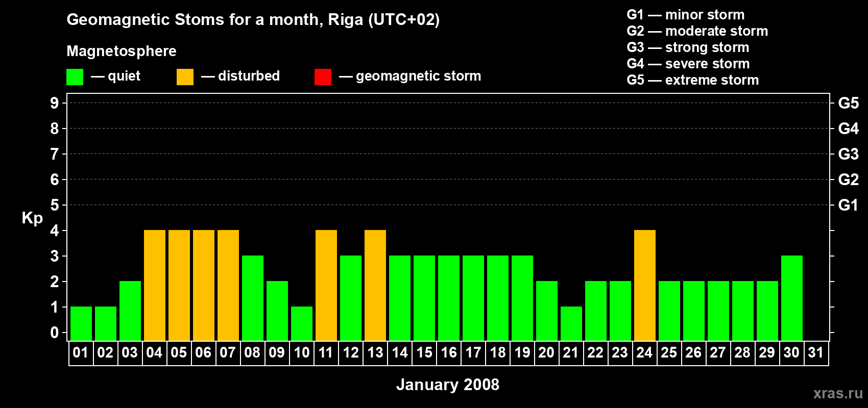The image size is (868, 408).
Task: Click the Magnetosphere heading
Action: coord(122,51)
